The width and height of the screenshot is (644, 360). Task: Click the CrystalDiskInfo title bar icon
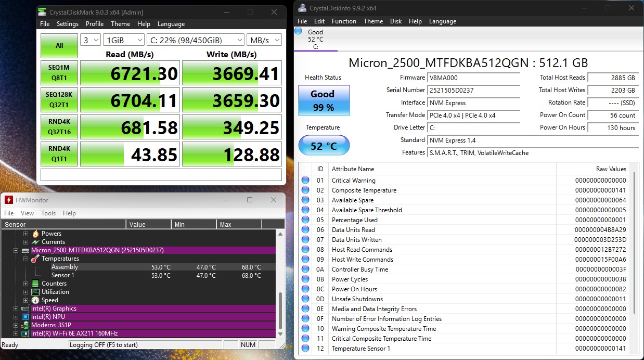click(x=302, y=8)
